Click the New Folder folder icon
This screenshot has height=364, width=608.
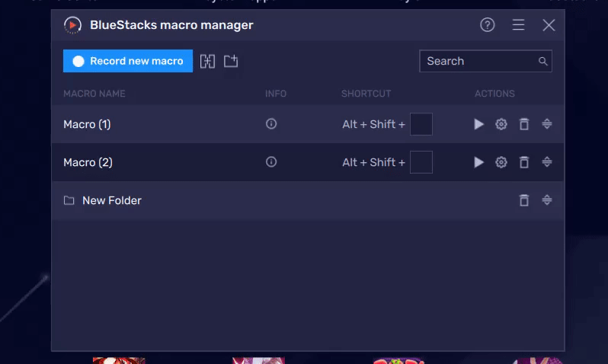pyautogui.click(x=69, y=200)
